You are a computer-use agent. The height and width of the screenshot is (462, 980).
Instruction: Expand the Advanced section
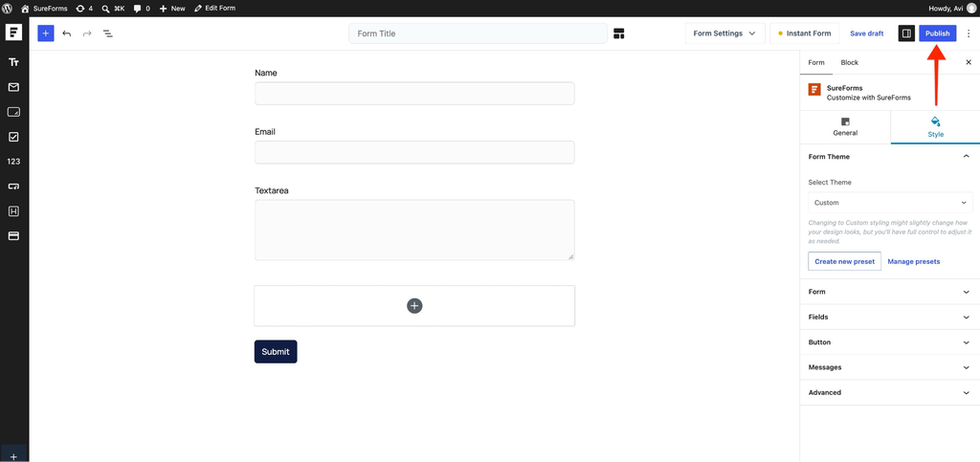(890, 392)
